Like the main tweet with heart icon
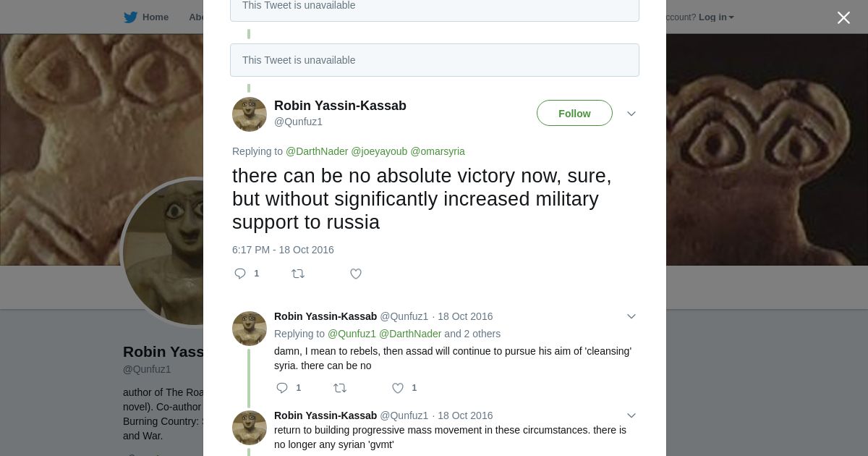868x456 pixels. click(356, 274)
